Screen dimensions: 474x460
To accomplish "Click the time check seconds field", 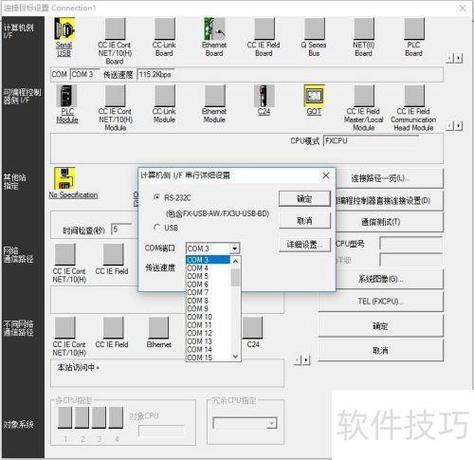I will pyautogui.click(x=122, y=230).
